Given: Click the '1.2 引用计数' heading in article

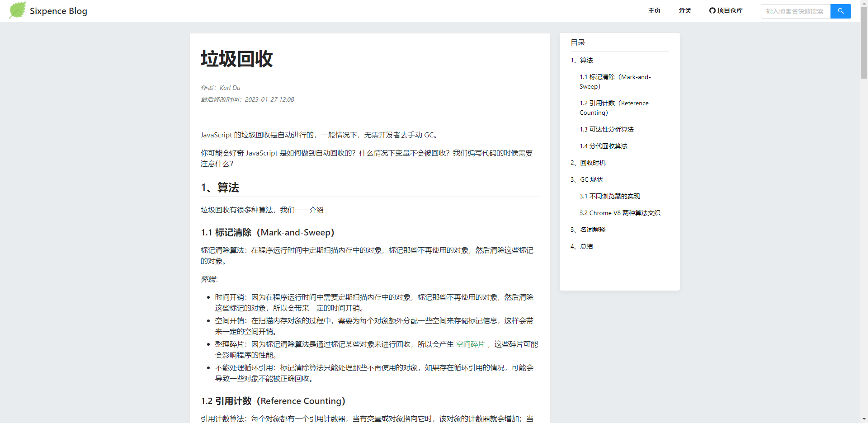Looking at the screenshot, I should (x=273, y=401).
